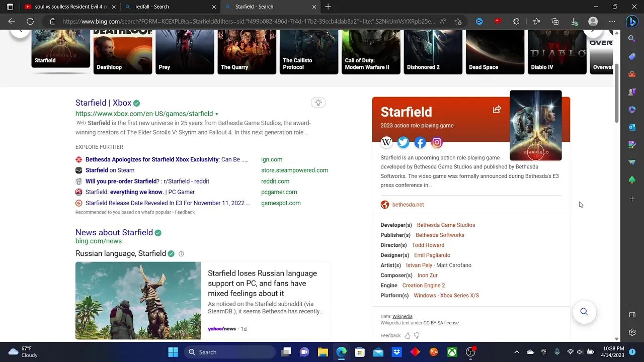The width and height of the screenshot is (644, 362).
Task: Click the taskbar Search box
Action: coord(229,352)
